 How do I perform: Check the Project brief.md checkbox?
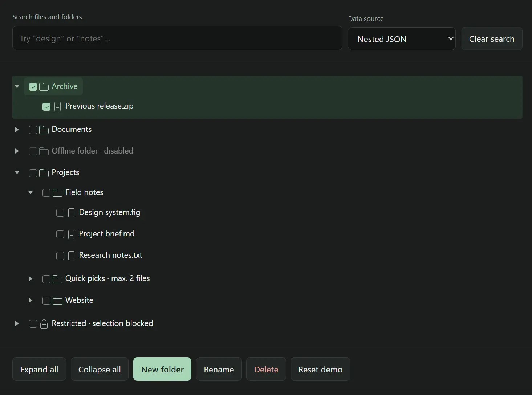(x=60, y=234)
